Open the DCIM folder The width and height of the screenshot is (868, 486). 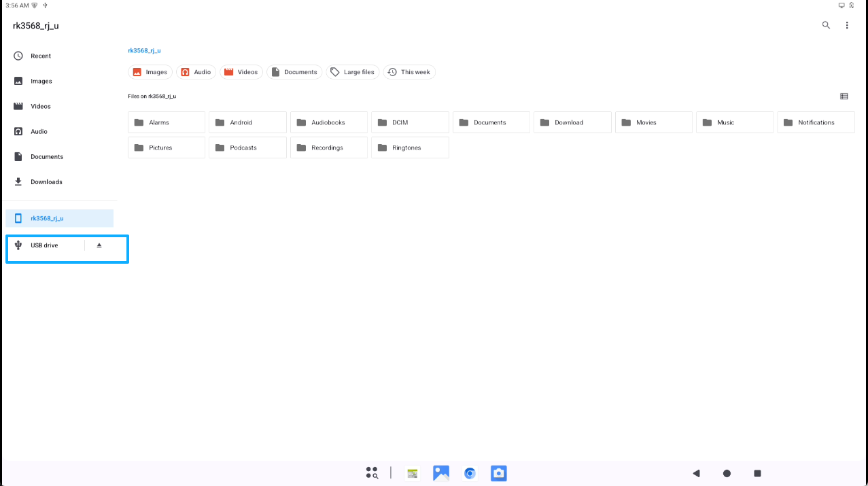410,122
